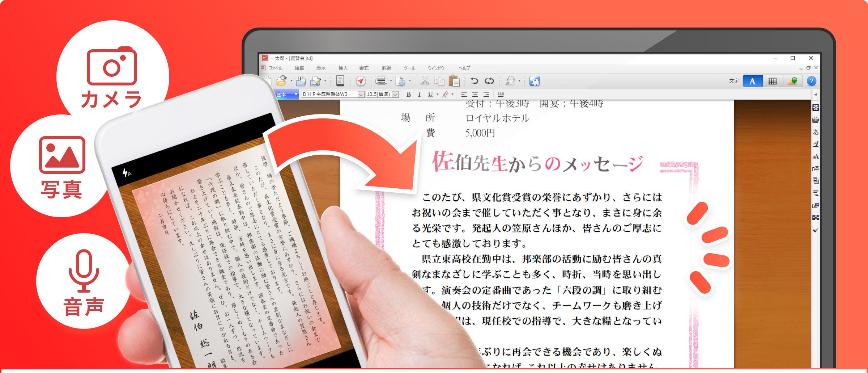
Task: Select the table grid mode button
Action: [x=773, y=81]
